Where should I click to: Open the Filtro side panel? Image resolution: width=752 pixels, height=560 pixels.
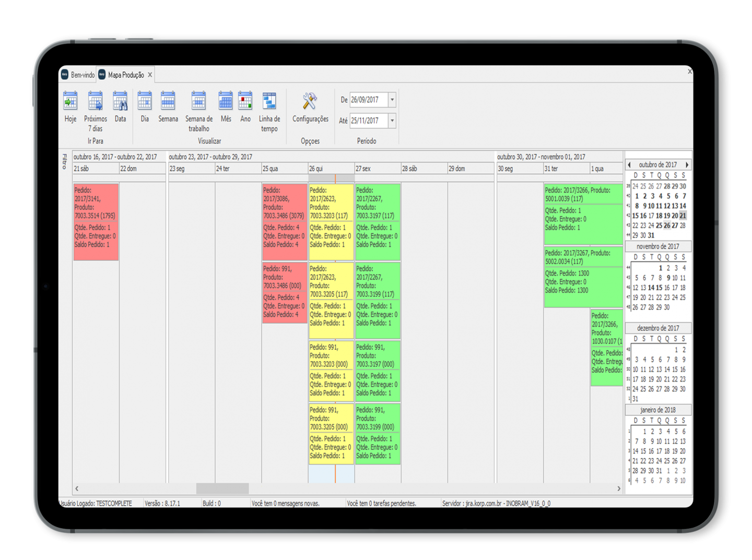click(x=65, y=161)
